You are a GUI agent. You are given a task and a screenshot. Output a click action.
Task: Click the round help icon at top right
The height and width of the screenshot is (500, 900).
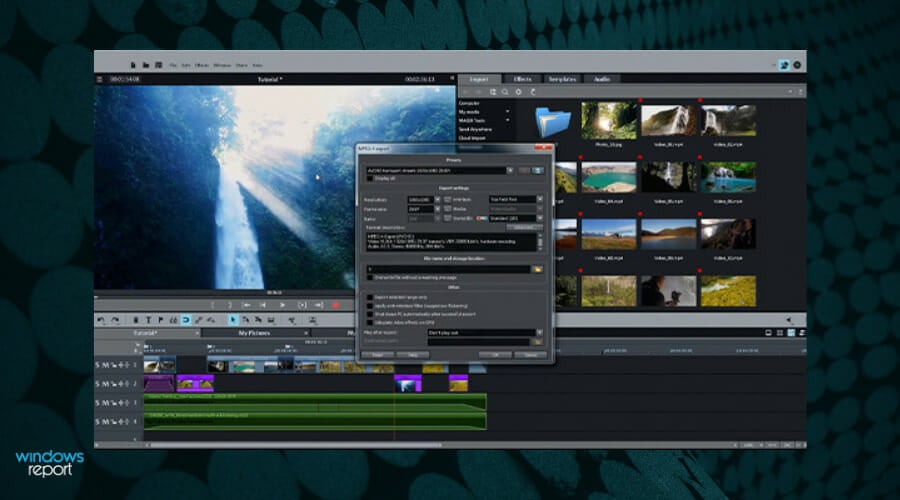coord(797,65)
